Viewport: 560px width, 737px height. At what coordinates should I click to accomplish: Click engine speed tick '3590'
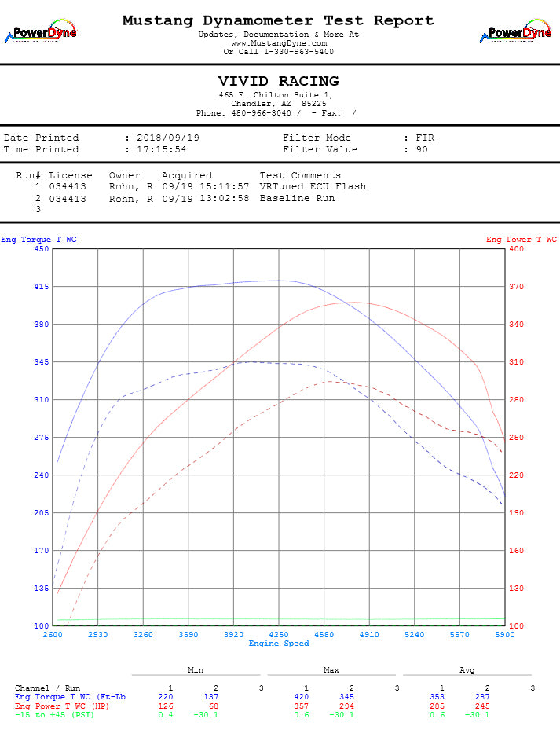(x=188, y=635)
